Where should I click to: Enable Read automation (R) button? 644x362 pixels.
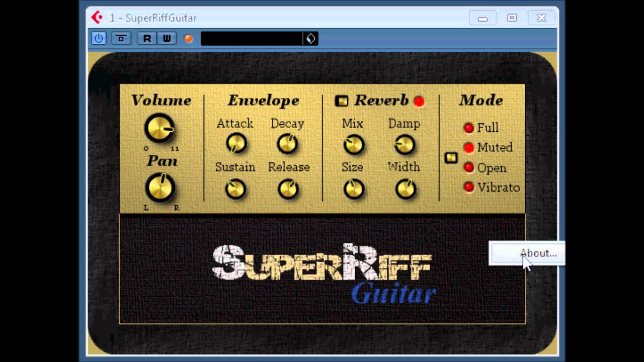click(x=147, y=38)
